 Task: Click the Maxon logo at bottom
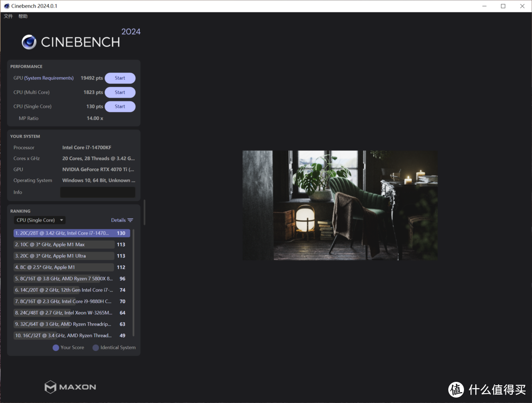click(x=70, y=387)
